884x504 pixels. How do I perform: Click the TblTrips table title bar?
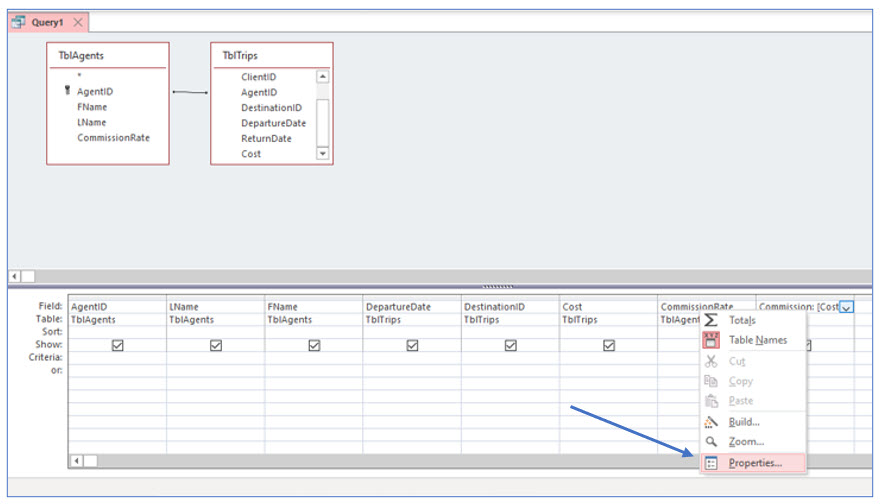(272, 56)
